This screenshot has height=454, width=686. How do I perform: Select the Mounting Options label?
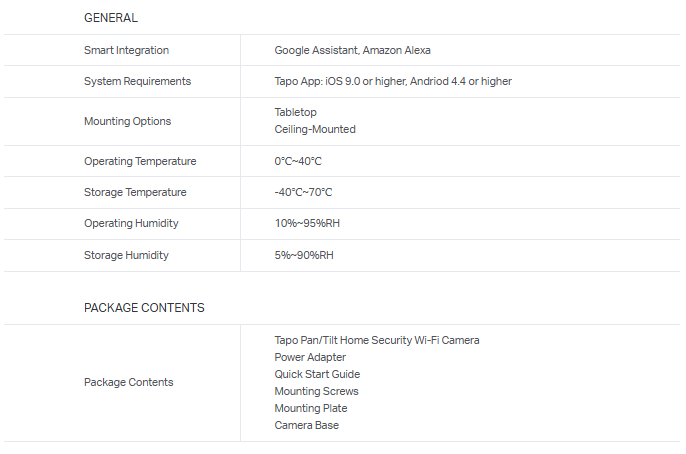127,121
